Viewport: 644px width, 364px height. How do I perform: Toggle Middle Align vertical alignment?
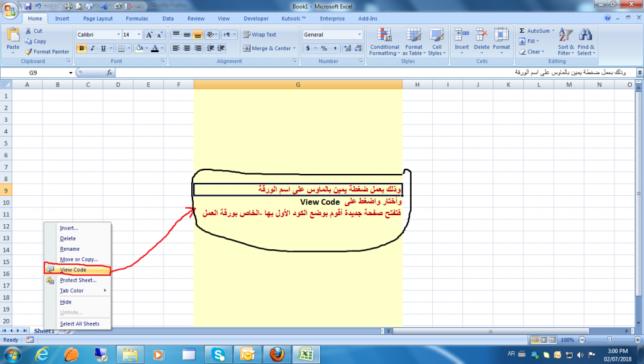click(x=187, y=35)
